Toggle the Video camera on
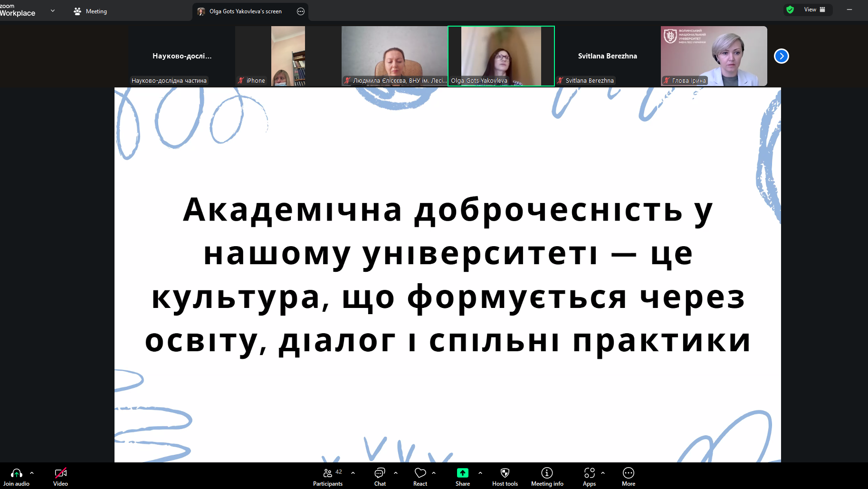 [60, 477]
